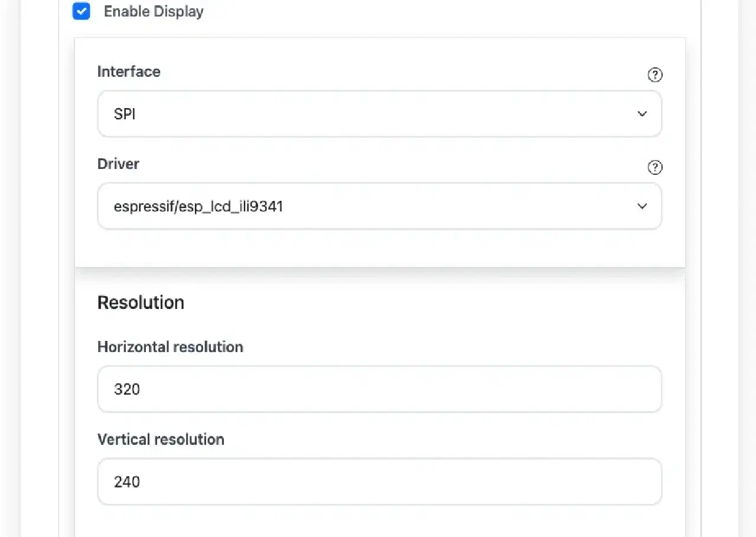The height and width of the screenshot is (537, 756).
Task: Click the chevron arrow on Interface select
Action: tap(642, 114)
